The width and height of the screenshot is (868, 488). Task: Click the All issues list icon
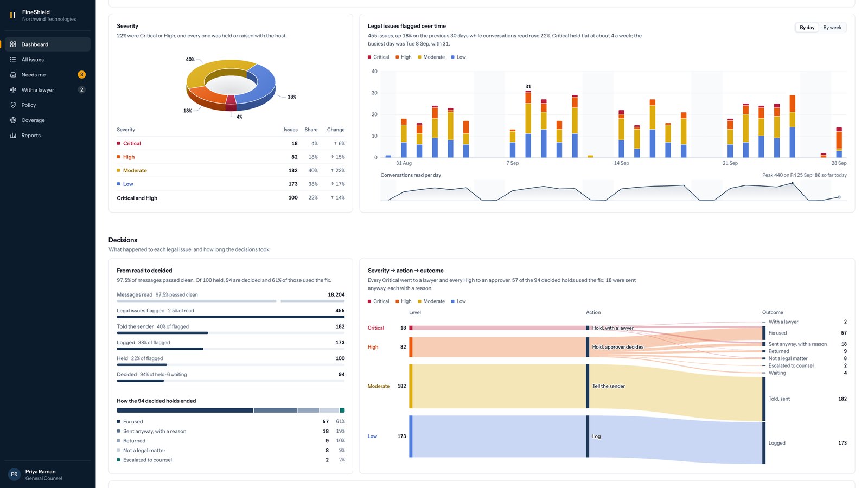click(13, 60)
